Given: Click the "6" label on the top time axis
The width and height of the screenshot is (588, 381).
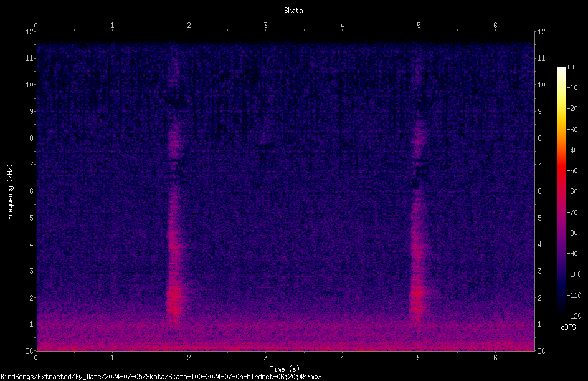Looking at the screenshot, I should [495, 26].
